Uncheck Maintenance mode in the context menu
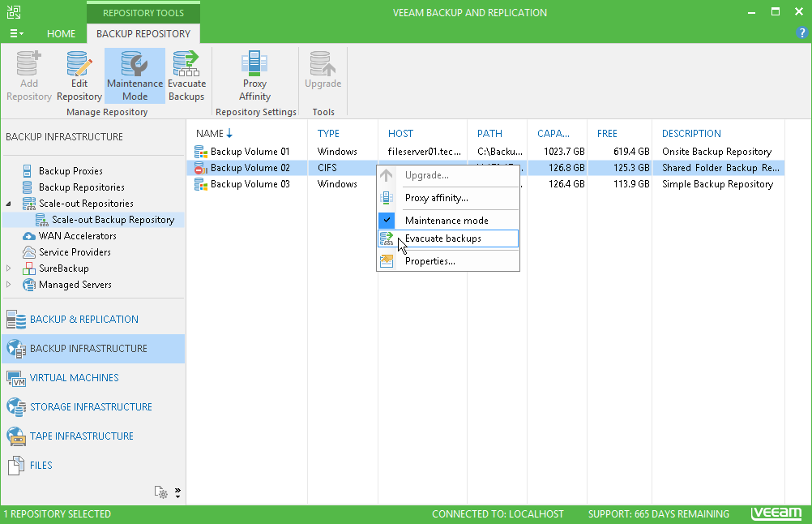The height and width of the screenshot is (524, 812). click(x=448, y=221)
